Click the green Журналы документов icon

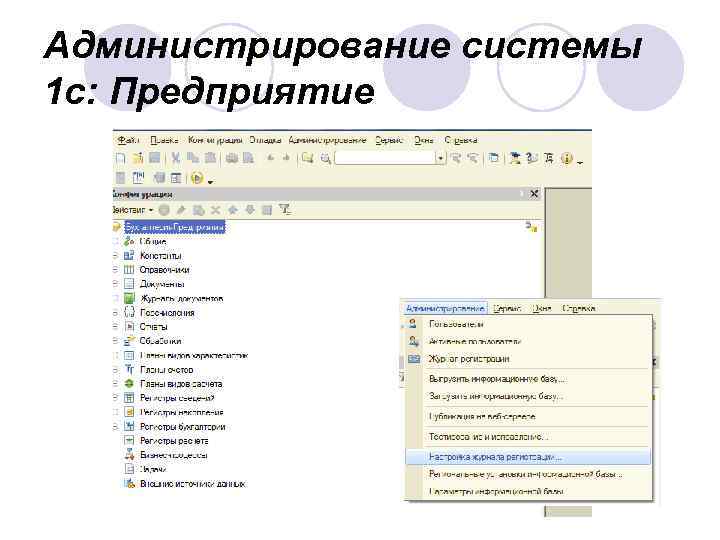point(129,298)
